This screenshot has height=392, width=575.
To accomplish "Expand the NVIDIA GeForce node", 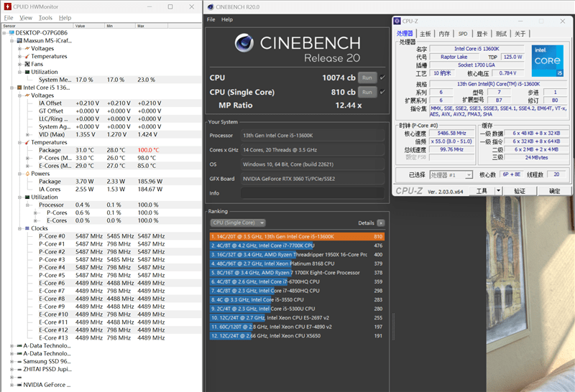I will [x=12, y=385].
